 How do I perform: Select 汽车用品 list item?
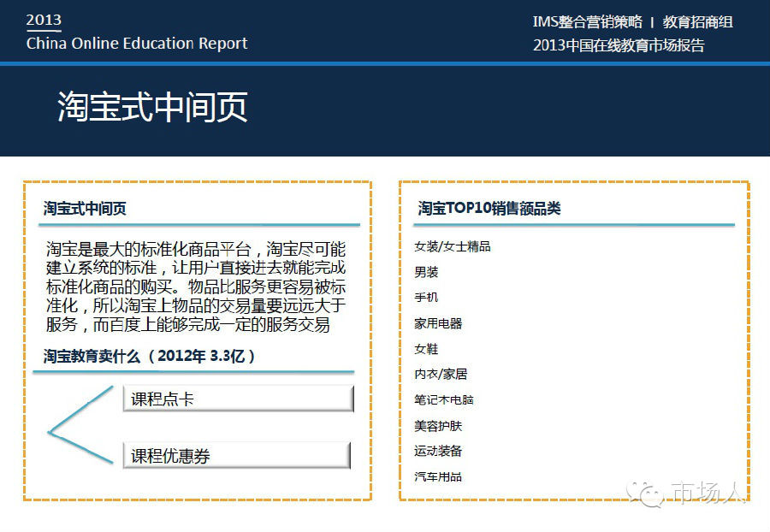tap(438, 476)
